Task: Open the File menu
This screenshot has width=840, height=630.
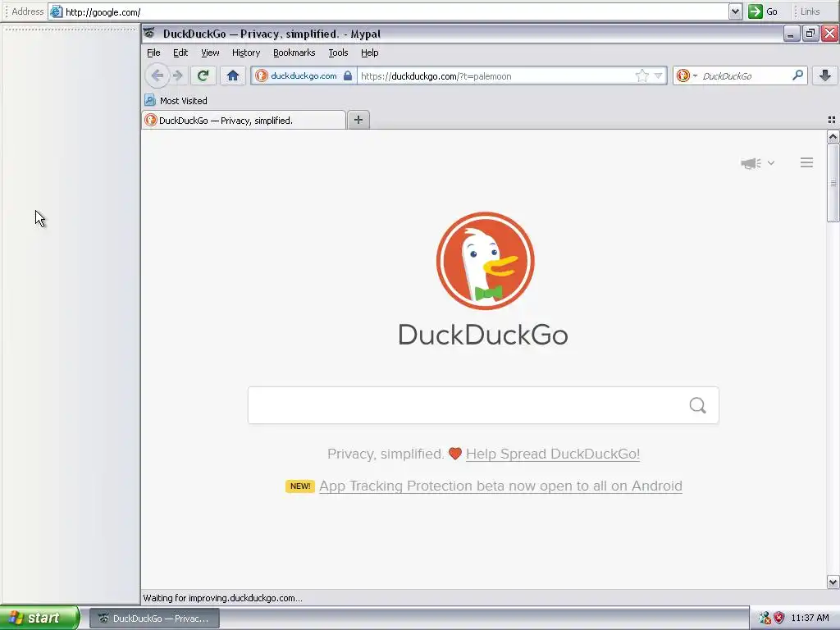Action: pos(153,52)
